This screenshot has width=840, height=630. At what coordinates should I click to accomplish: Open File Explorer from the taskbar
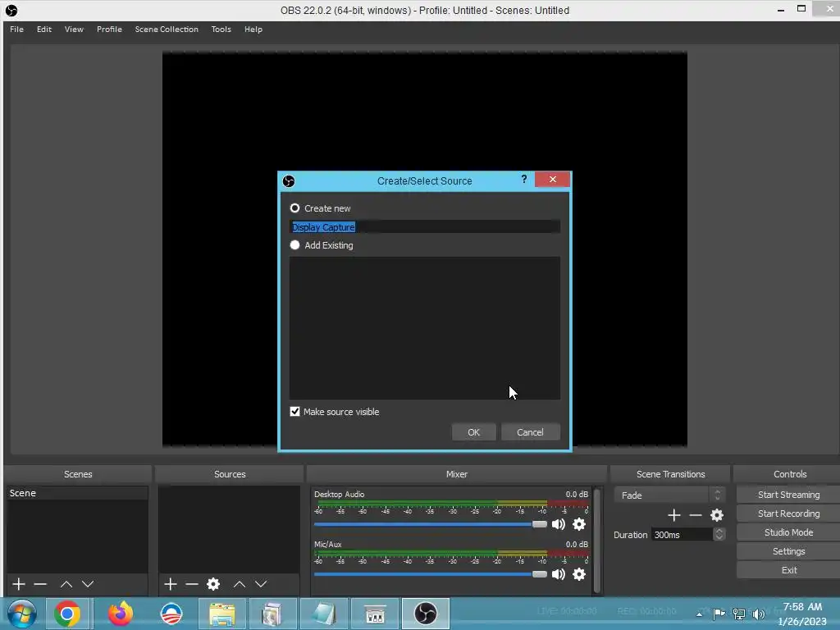(x=221, y=614)
